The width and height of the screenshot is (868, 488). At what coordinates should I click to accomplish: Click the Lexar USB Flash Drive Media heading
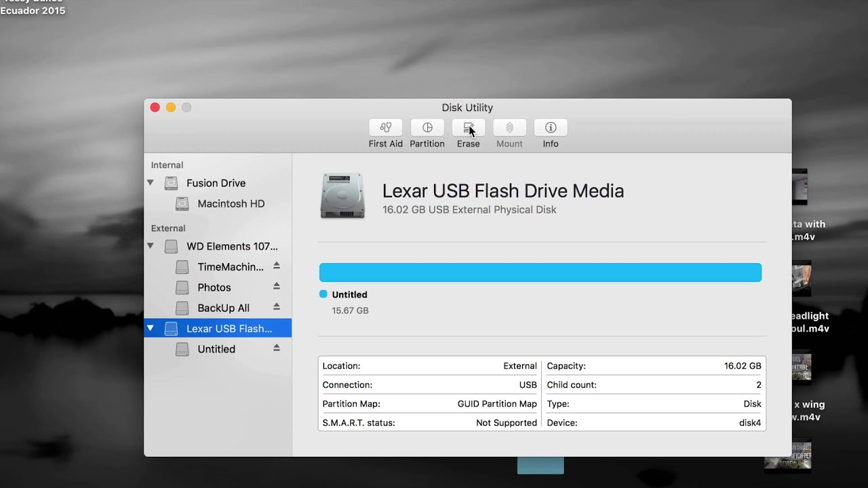503,191
